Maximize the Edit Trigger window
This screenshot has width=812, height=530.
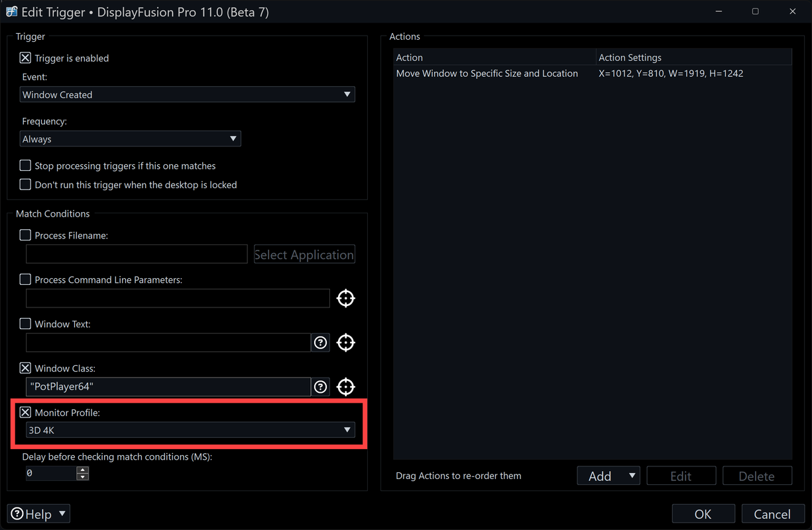[755, 12]
